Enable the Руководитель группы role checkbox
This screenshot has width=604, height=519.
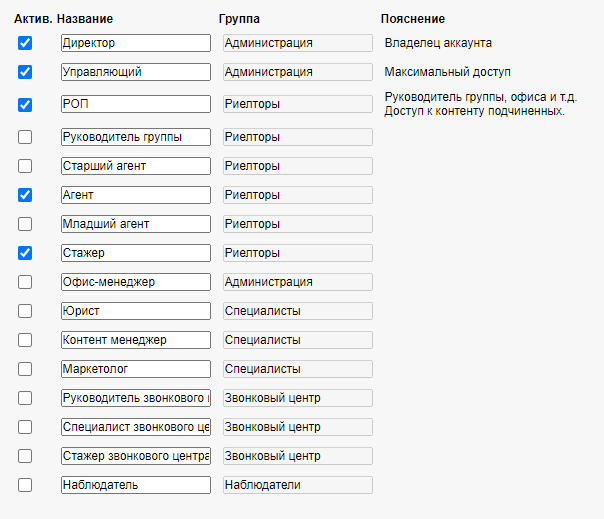[x=25, y=136]
